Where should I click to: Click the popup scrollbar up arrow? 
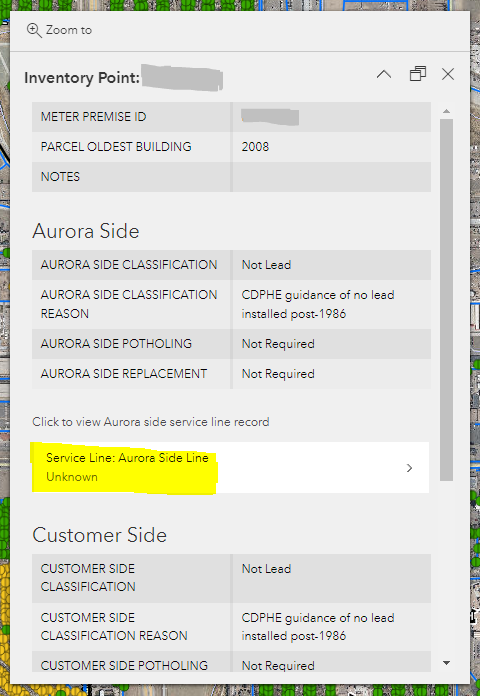(x=447, y=111)
